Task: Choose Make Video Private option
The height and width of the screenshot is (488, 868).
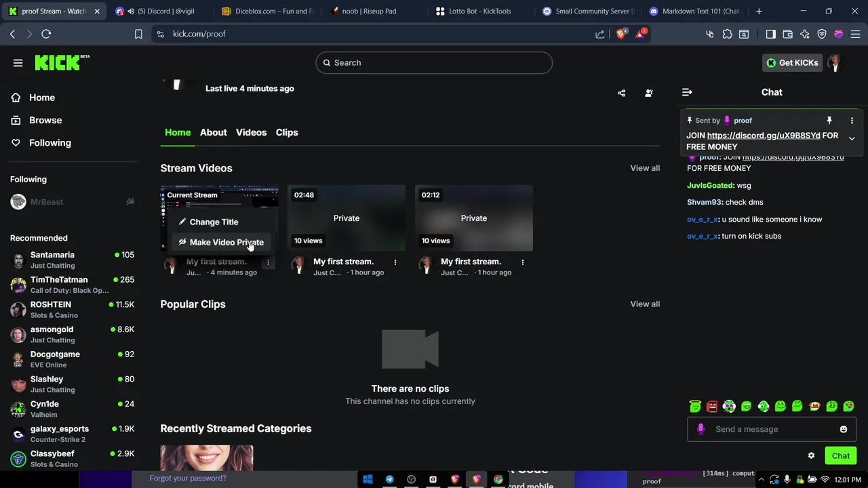Action: pyautogui.click(x=222, y=242)
